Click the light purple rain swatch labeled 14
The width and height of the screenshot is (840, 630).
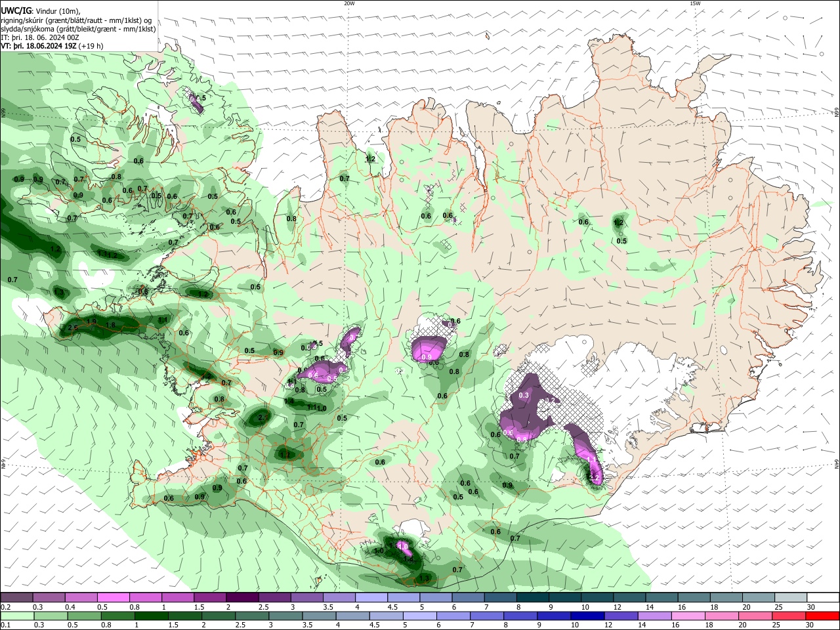pyautogui.click(x=655, y=616)
